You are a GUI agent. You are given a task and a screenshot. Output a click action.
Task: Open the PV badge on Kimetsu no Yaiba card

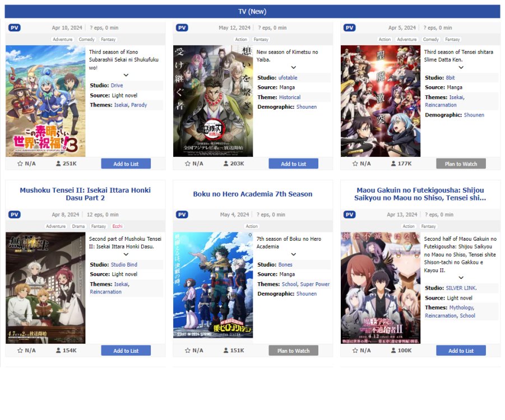[182, 27]
